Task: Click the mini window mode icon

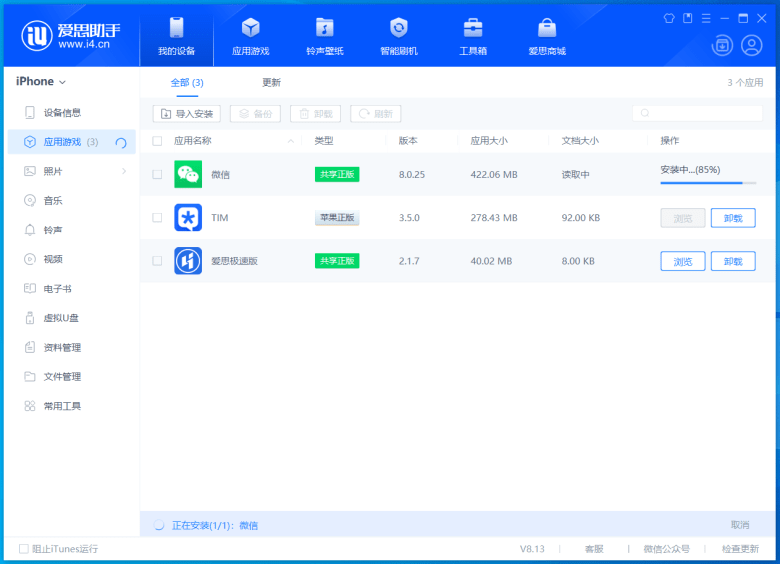Action: point(687,18)
